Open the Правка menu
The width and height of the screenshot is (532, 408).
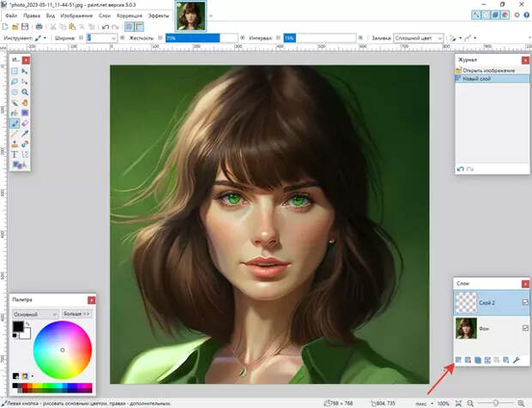[x=32, y=15]
